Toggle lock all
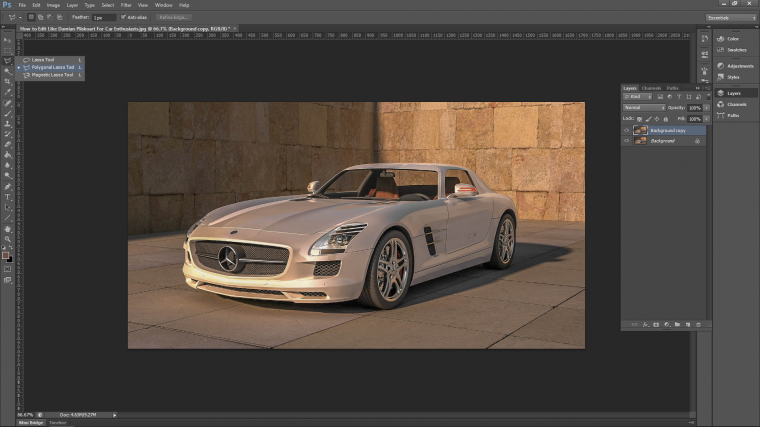 pyautogui.click(x=666, y=119)
